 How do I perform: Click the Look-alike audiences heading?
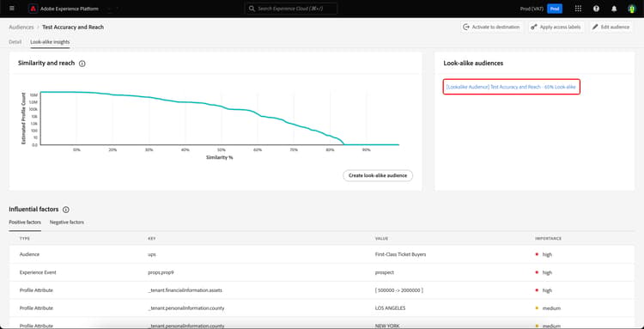click(x=473, y=64)
